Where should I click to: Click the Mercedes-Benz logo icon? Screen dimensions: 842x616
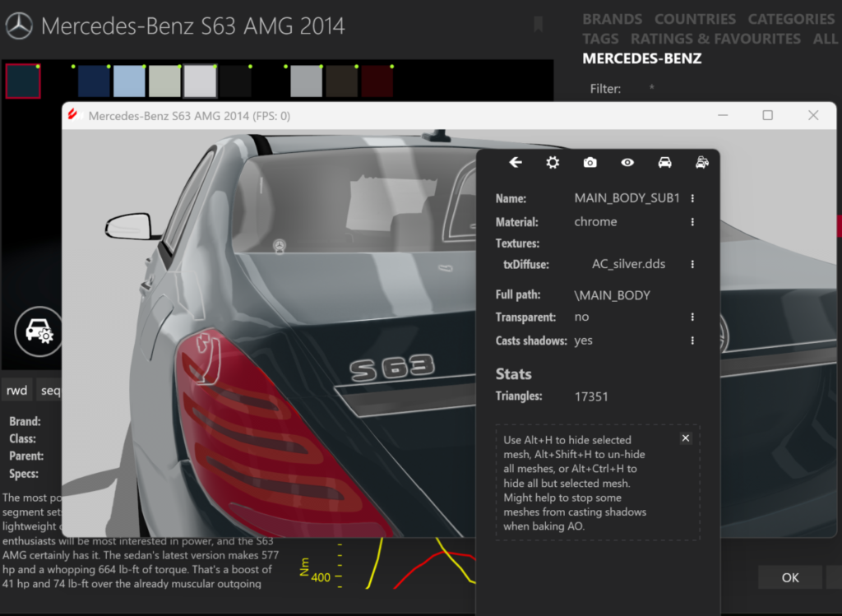20,25
